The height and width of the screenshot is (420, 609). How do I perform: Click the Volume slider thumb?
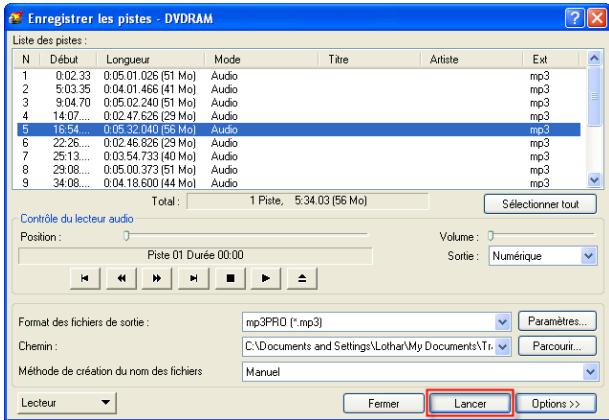[491, 235]
